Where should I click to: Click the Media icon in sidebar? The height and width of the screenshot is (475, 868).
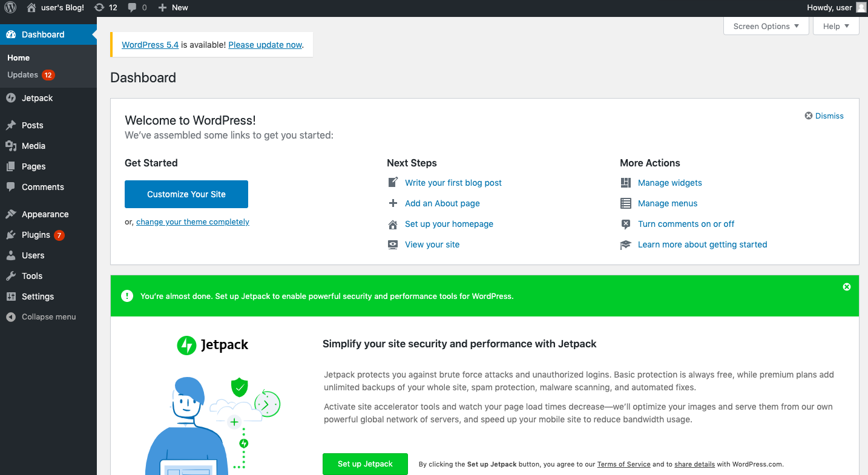point(11,146)
